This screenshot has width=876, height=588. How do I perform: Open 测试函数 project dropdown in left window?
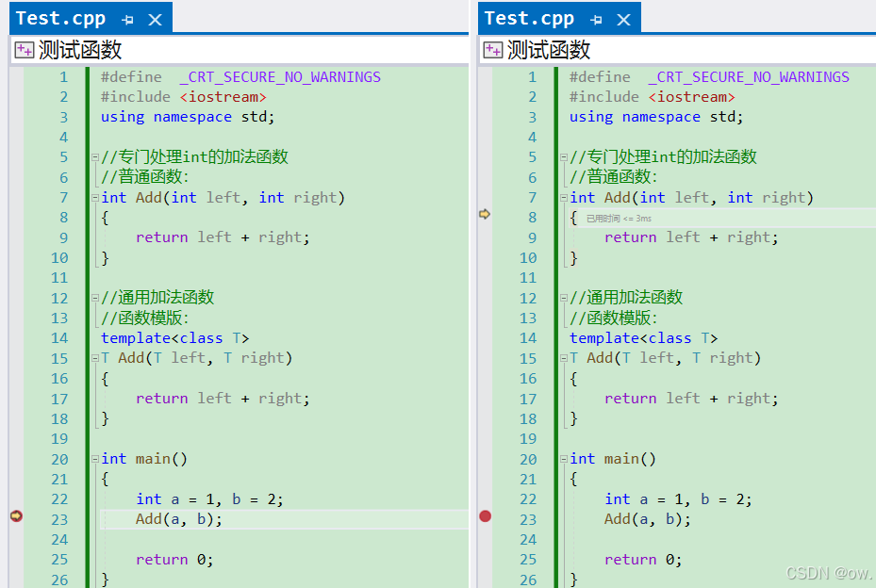(240, 50)
